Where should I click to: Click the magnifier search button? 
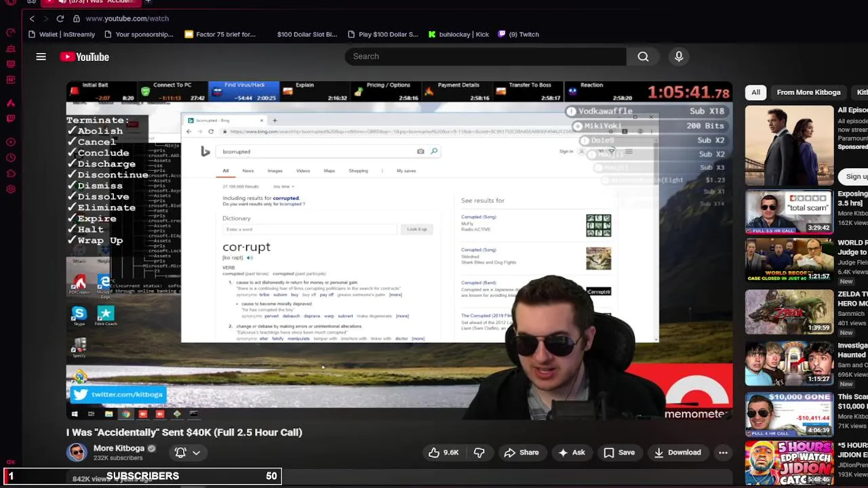tap(643, 56)
